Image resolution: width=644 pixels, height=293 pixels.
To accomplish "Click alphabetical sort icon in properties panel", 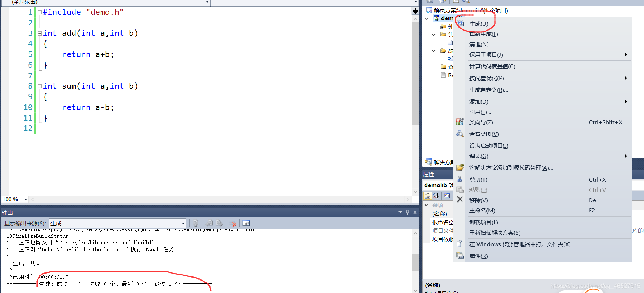I will tap(436, 196).
